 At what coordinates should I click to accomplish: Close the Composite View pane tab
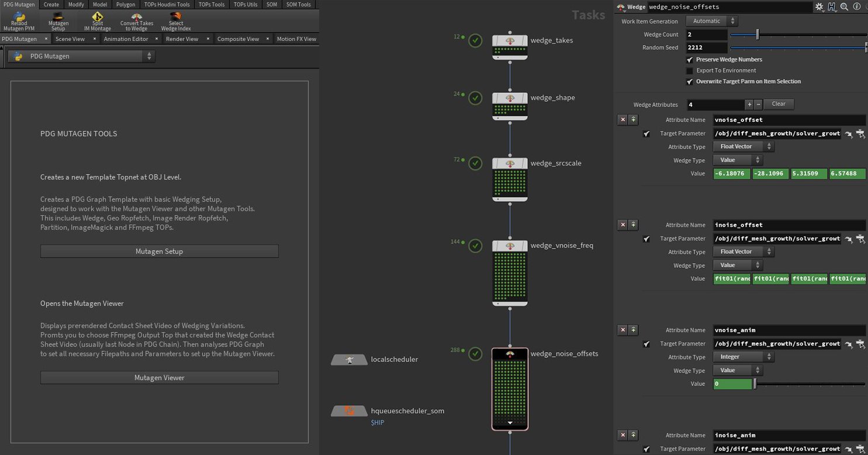point(268,39)
